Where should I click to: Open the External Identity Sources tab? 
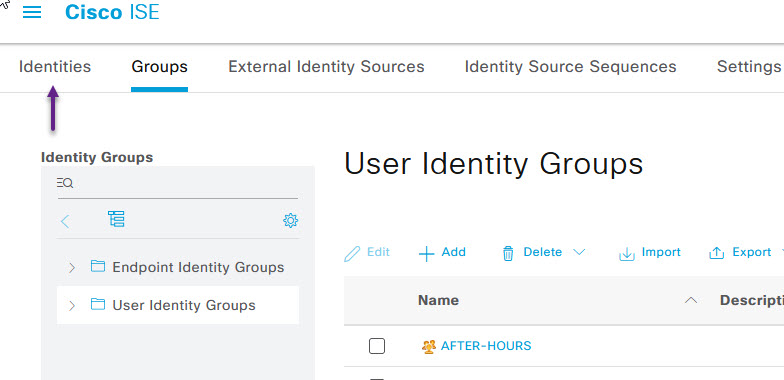(326, 66)
